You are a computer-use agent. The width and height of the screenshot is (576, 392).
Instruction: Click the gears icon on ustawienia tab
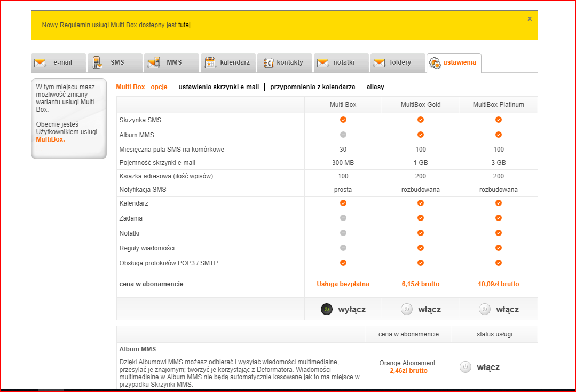pos(435,62)
